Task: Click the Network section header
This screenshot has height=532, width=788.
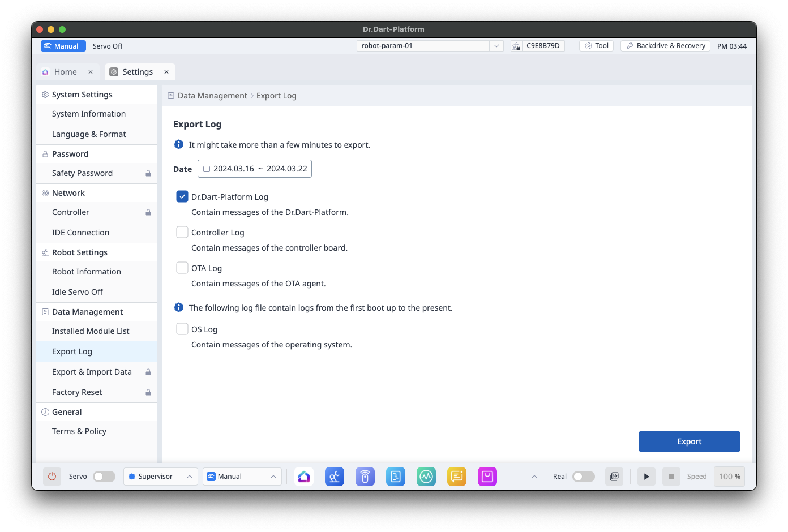Action: tap(97, 193)
